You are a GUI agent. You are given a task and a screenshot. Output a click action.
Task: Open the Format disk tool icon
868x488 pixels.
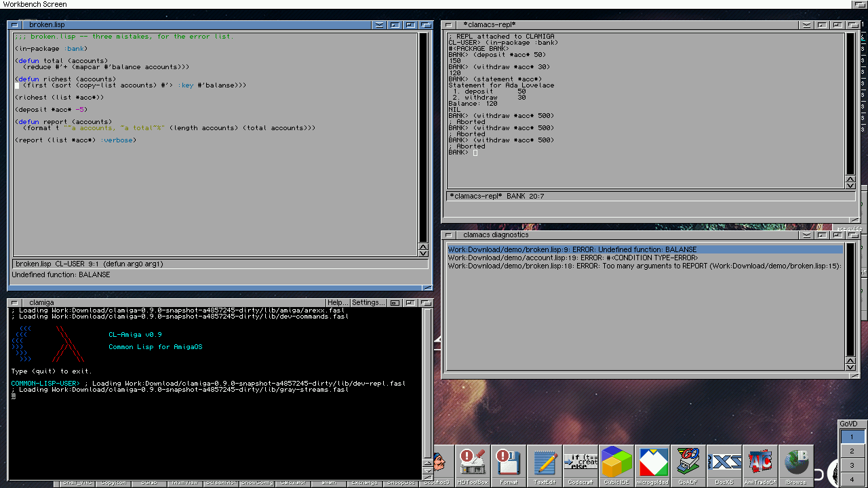[509, 466]
